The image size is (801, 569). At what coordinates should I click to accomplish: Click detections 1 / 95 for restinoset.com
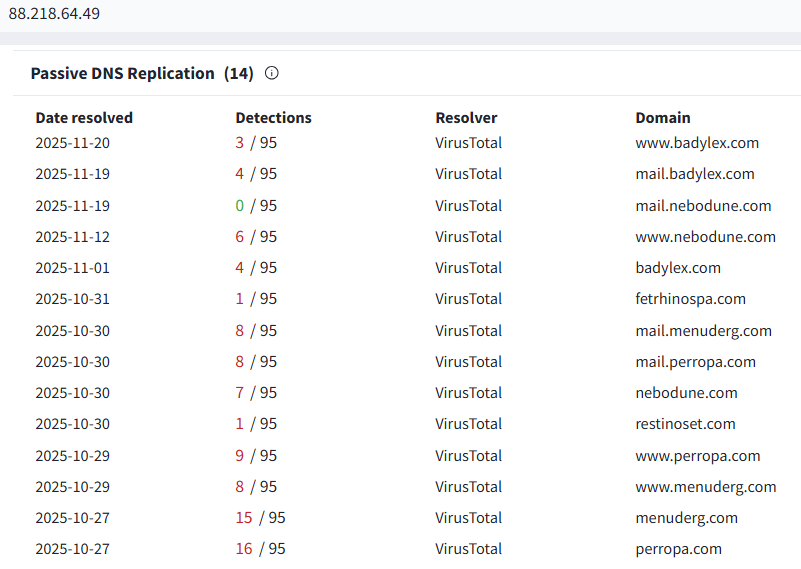tap(256, 424)
